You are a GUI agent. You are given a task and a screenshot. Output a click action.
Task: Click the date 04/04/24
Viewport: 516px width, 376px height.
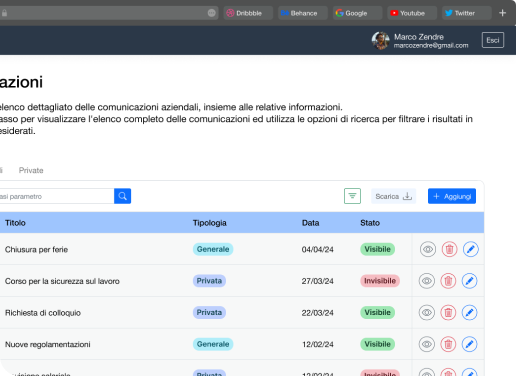(318, 249)
